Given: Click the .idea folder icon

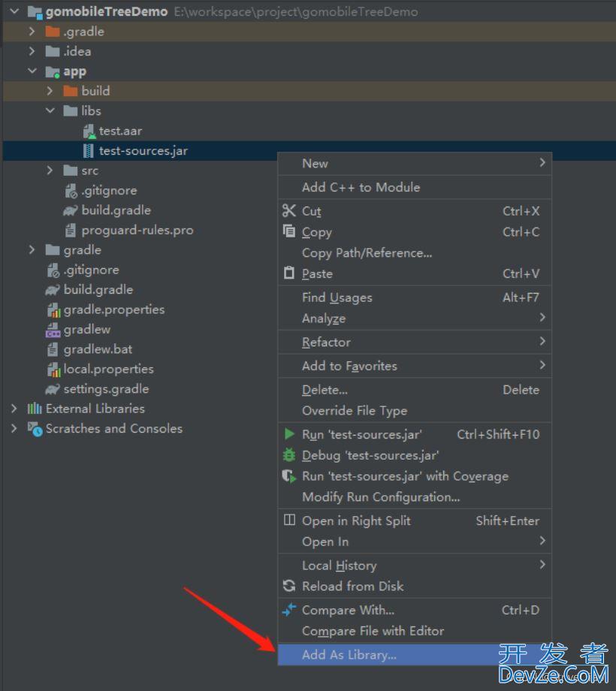Looking at the screenshot, I should [53, 52].
